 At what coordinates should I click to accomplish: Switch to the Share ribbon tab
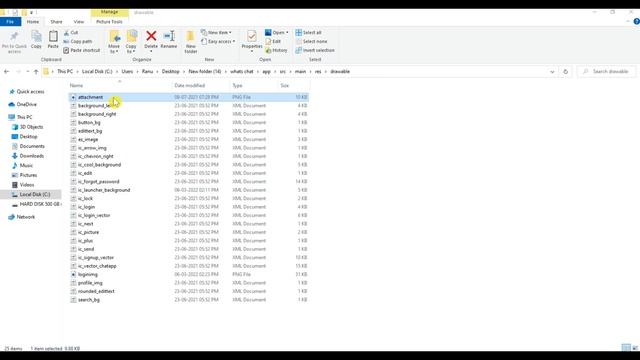click(x=56, y=22)
